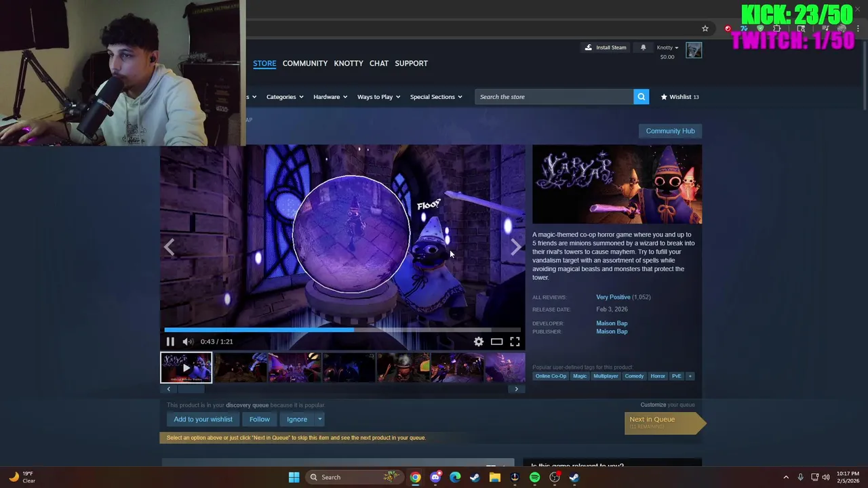
Task: Select the Horror tag
Action: click(658, 376)
